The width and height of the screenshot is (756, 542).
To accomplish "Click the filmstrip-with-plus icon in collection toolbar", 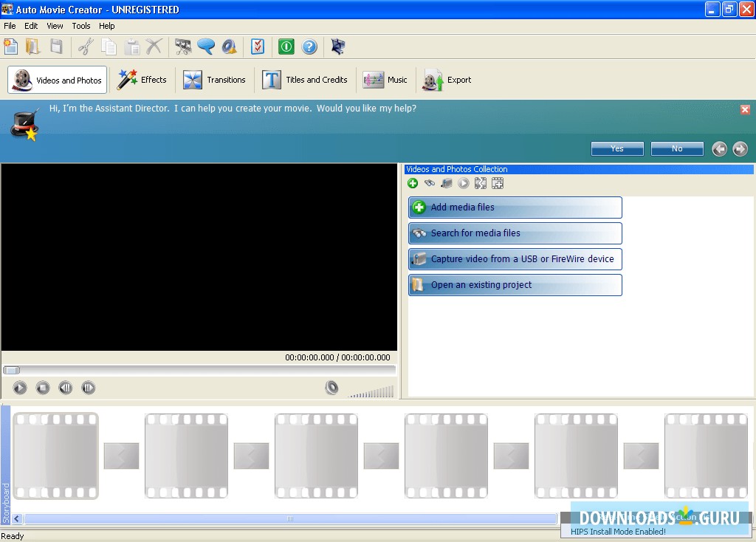I will point(498,183).
